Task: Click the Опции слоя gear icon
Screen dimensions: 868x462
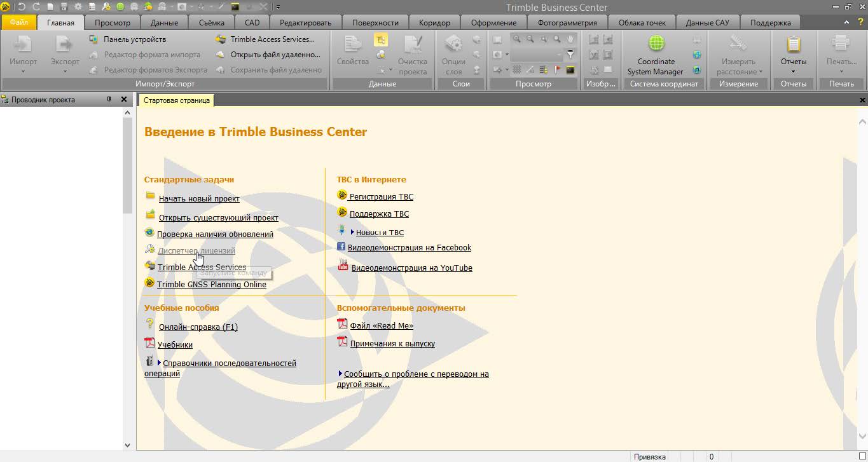Action: pos(453,44)
